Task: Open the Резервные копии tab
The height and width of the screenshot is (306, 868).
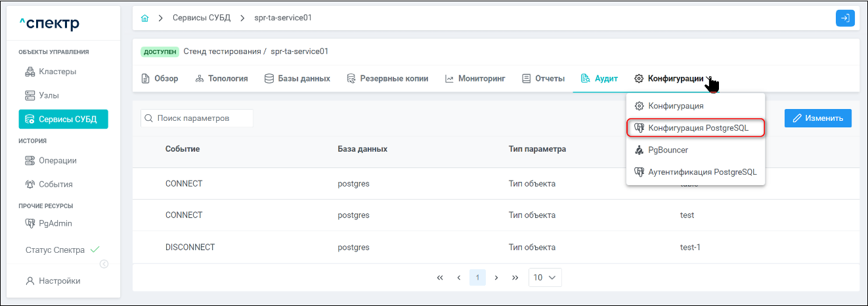Action: click(x=387, y=79)
